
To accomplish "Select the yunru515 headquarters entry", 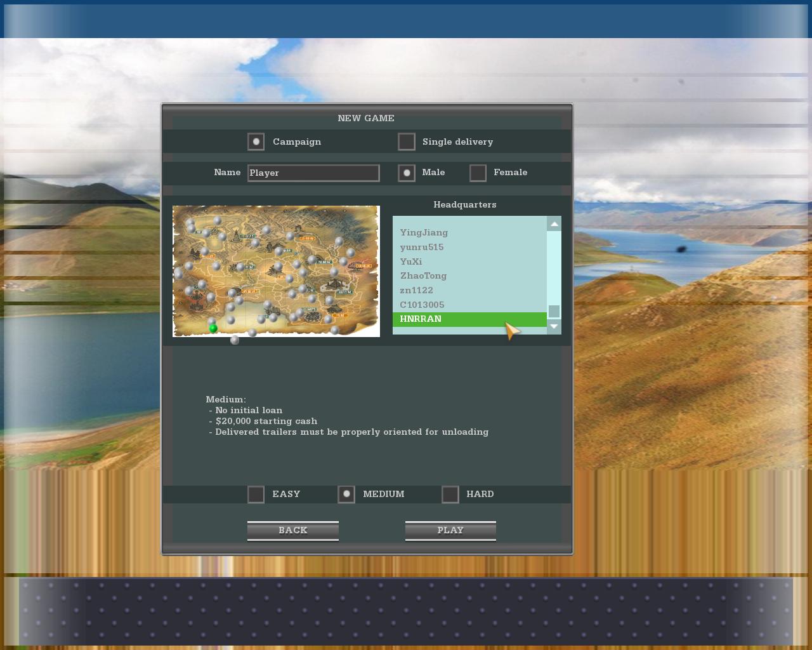I will coord(422,248).
